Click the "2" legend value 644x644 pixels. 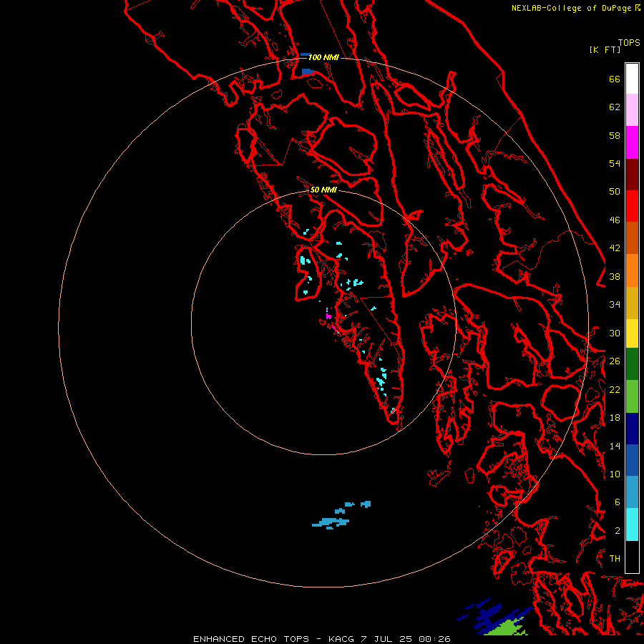pyautogui.click(x=618, y=531)
